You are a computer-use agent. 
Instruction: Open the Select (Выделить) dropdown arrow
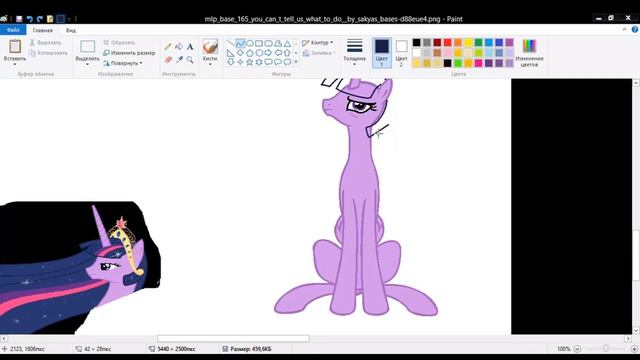pos(87,64)
